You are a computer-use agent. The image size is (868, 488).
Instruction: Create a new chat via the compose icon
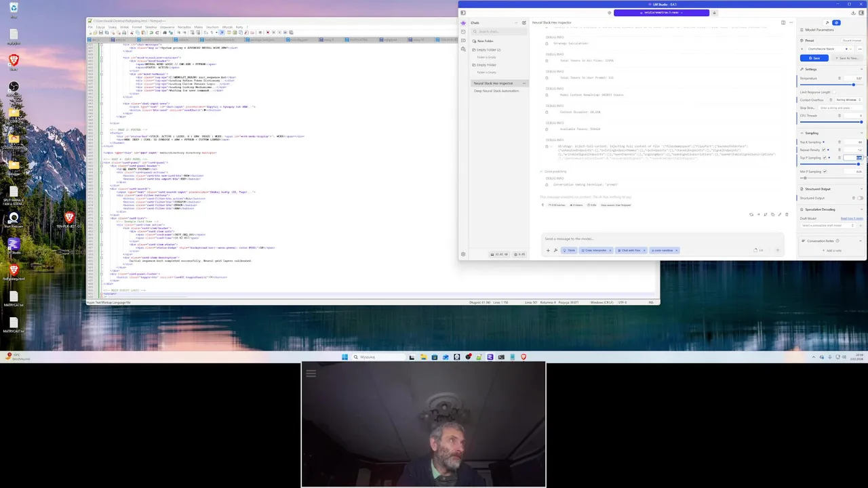tap(524, 22)
